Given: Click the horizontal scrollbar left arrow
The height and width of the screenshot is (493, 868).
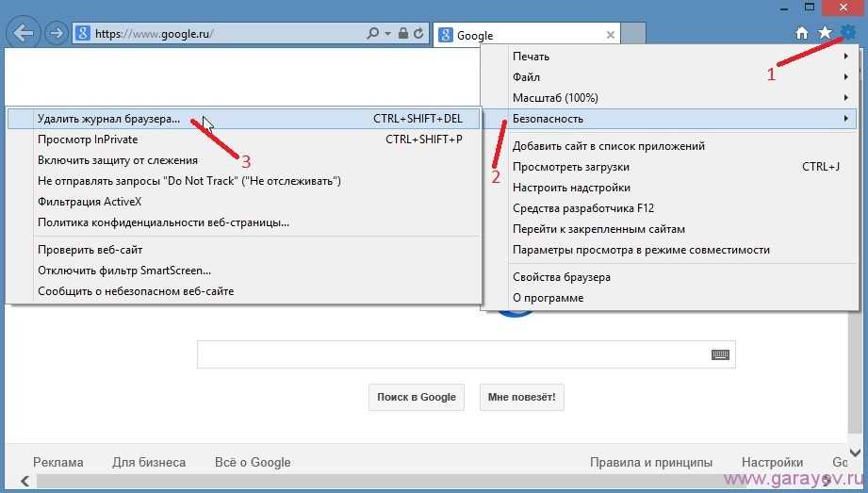Looking at the screenshot, I should [x=25, y=480].
